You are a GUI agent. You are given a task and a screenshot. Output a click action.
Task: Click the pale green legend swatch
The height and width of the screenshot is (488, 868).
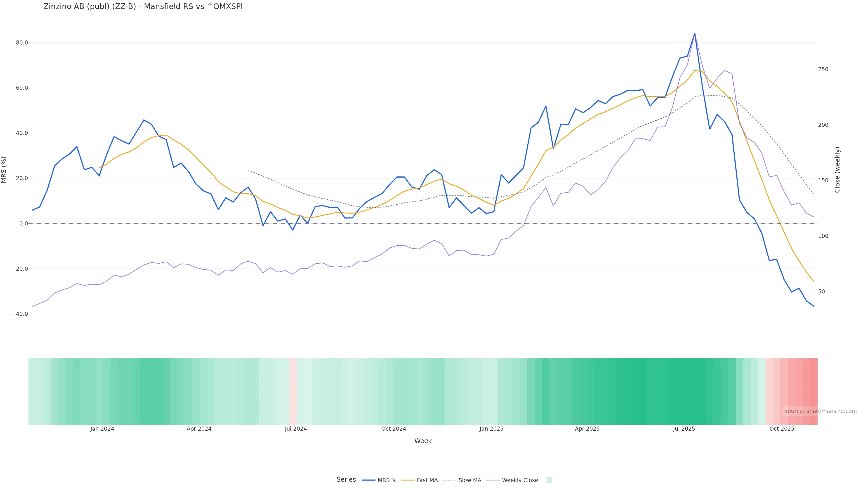click(549, 480)
